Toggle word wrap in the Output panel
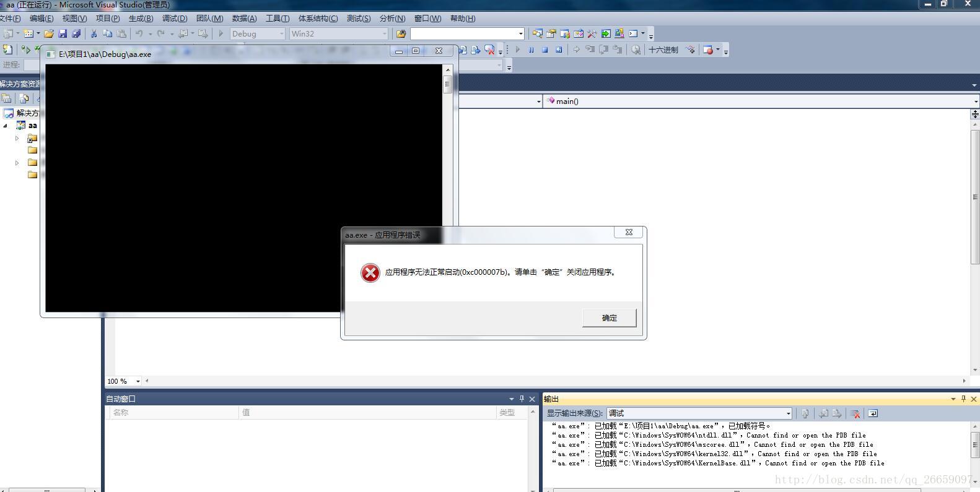Screen dimensions: 980x492 point(872,413)
